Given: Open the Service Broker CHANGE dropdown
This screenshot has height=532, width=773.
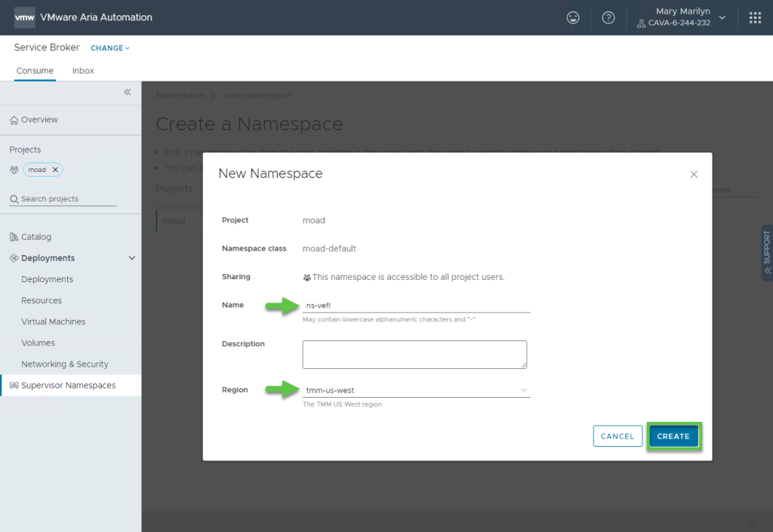Looking at the screenshot, I should click(x=110, y=48).
